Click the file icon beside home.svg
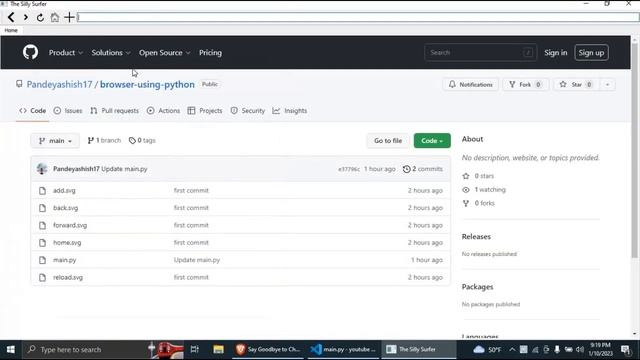This screenshot has width=640, height=360. [x=42, y=243]
